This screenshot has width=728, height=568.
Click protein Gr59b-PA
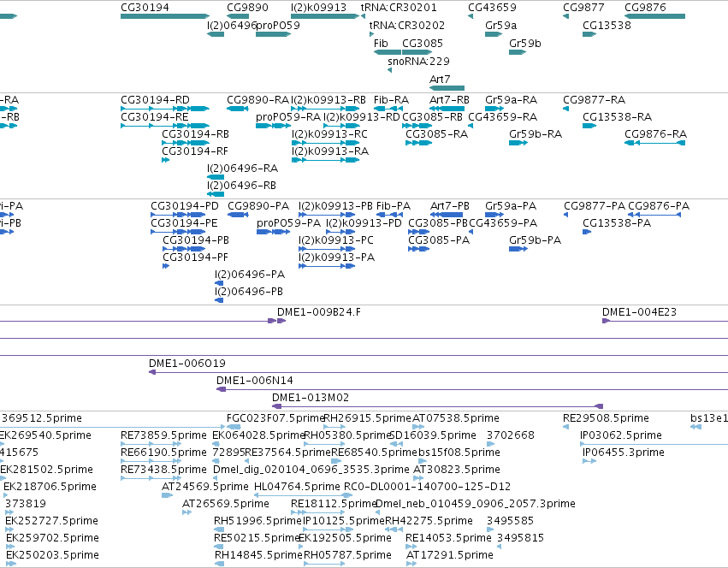[518, 249]
